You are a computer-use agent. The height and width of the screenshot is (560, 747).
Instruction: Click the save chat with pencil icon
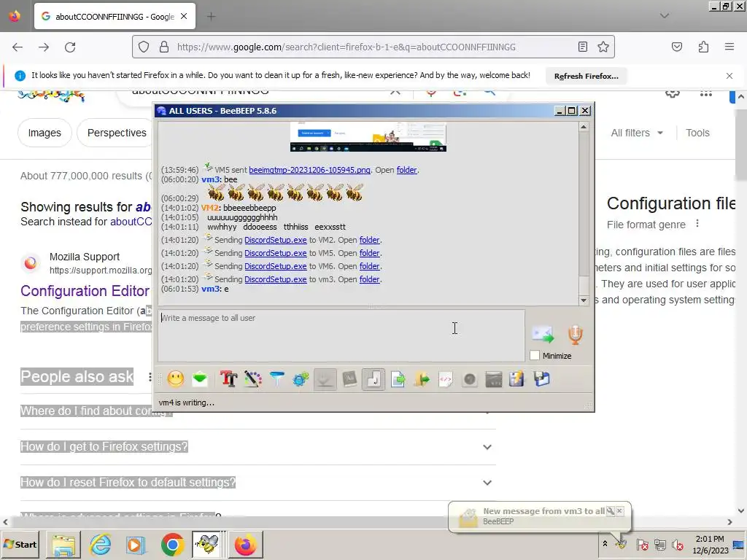coord(517,379)
